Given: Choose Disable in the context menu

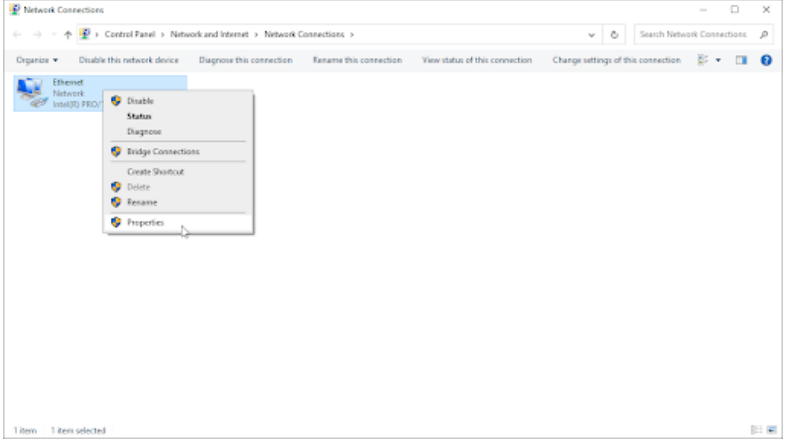Looking at the screenshot, I should pyautogui.click(x=140, y=100).
